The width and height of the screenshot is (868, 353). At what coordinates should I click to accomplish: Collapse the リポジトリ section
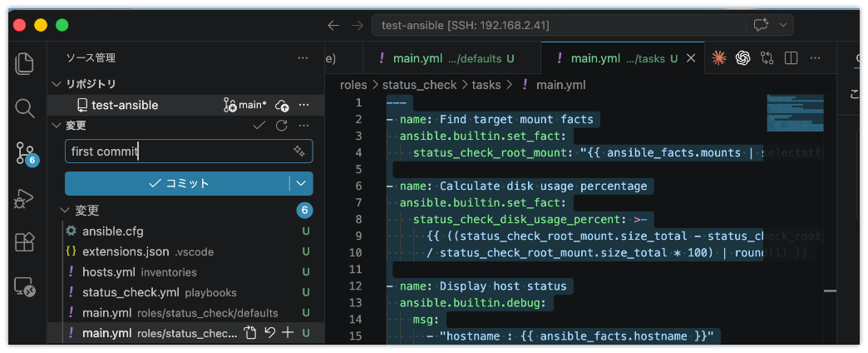tap(56, 84)
